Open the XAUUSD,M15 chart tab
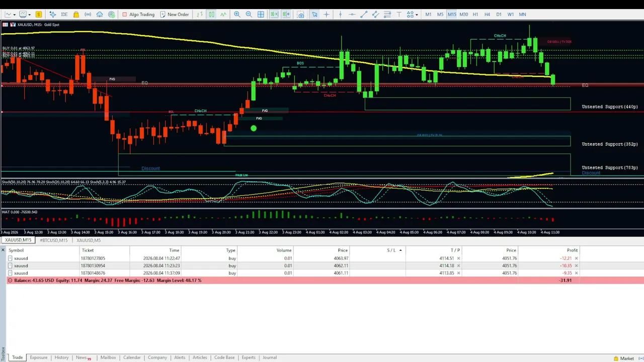 click(x=18, y=240)
